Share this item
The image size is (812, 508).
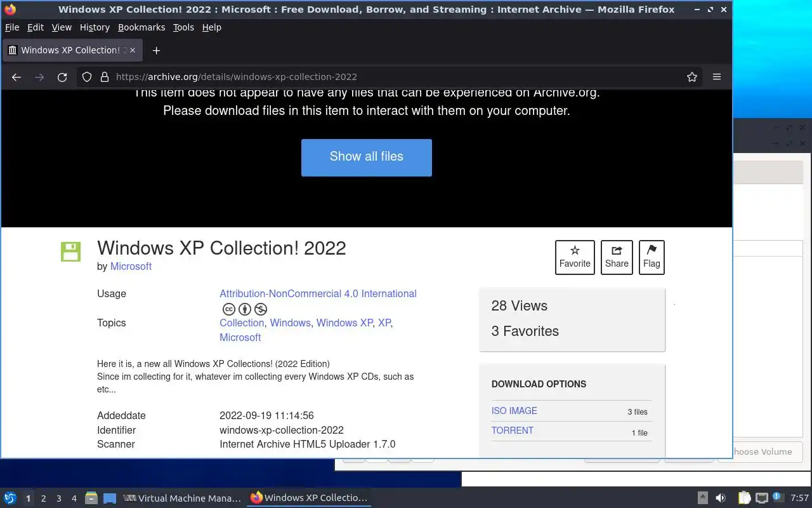click(x=617, y=257)
